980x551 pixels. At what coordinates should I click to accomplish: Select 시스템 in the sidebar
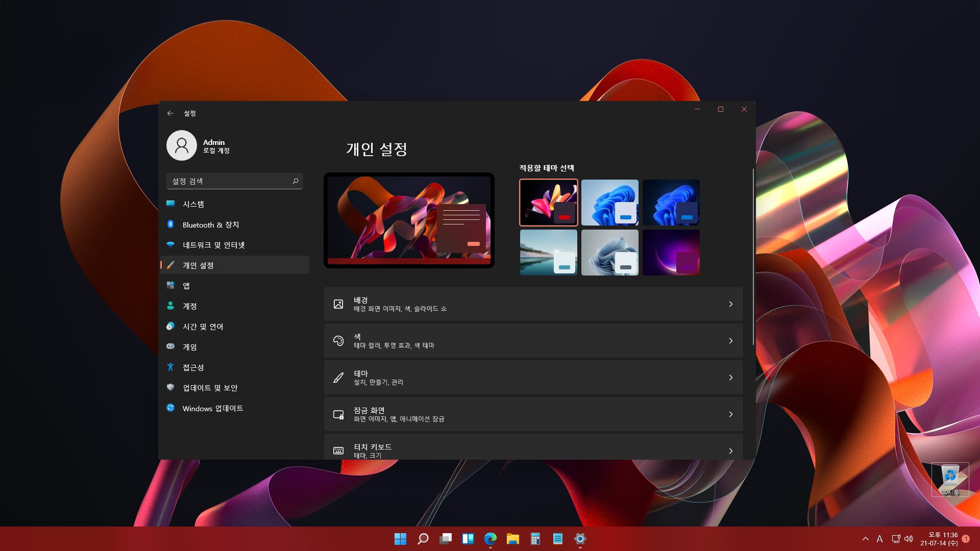coord(235,204)
